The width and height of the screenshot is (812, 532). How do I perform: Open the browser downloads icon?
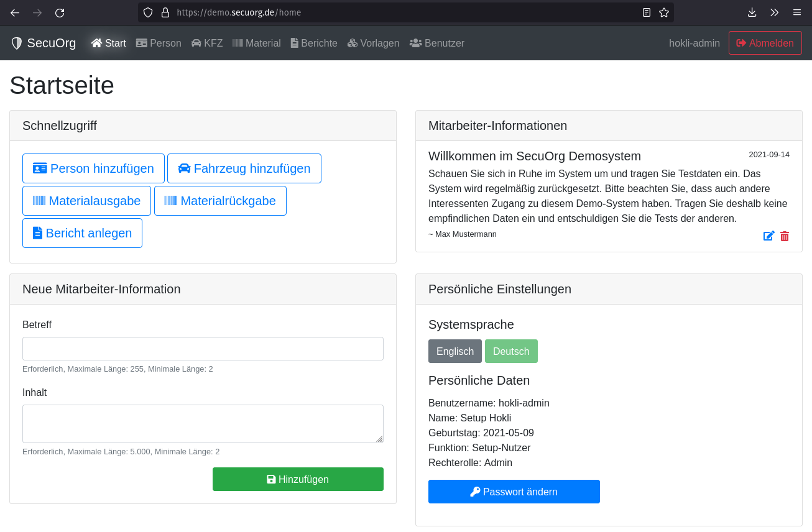click(752, 12)
